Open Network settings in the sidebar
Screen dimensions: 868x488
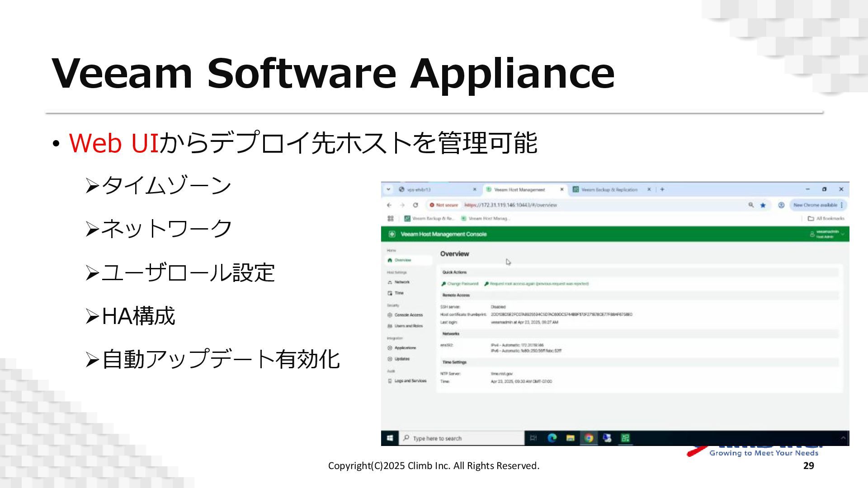coord(401,282)
